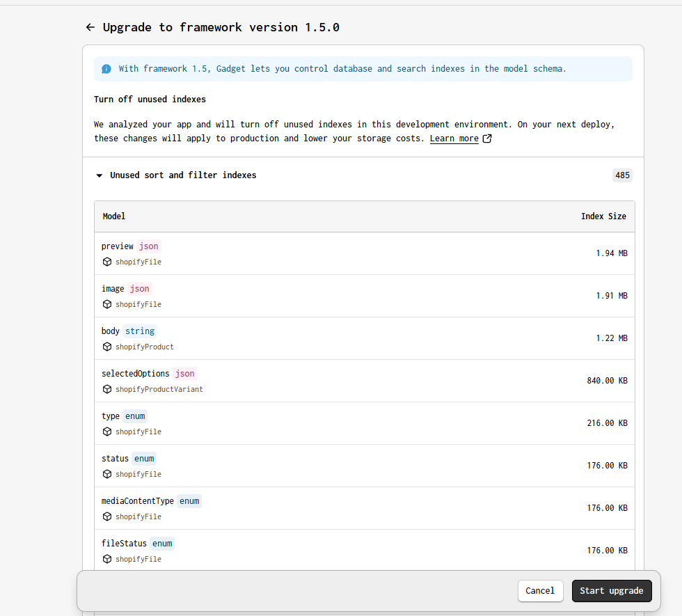Viewport: 682px width, 616px height.
Task: Click the shopifyProduct cube icon under body
Action: point(107,347)
